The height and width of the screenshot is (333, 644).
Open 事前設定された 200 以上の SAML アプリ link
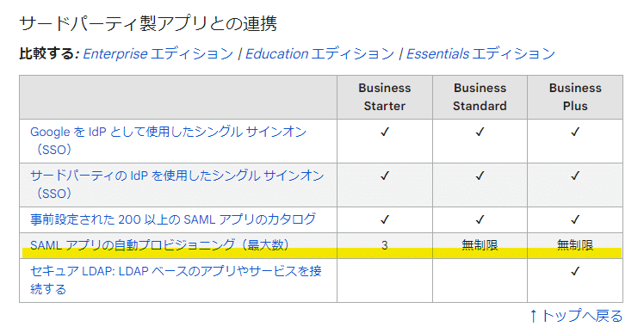[x=173, y=219]
